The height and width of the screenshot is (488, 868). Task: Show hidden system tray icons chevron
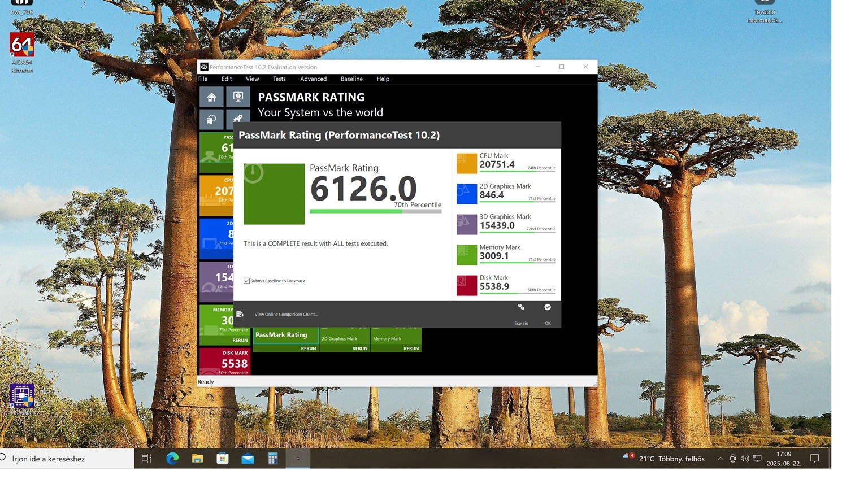point(721,459)
